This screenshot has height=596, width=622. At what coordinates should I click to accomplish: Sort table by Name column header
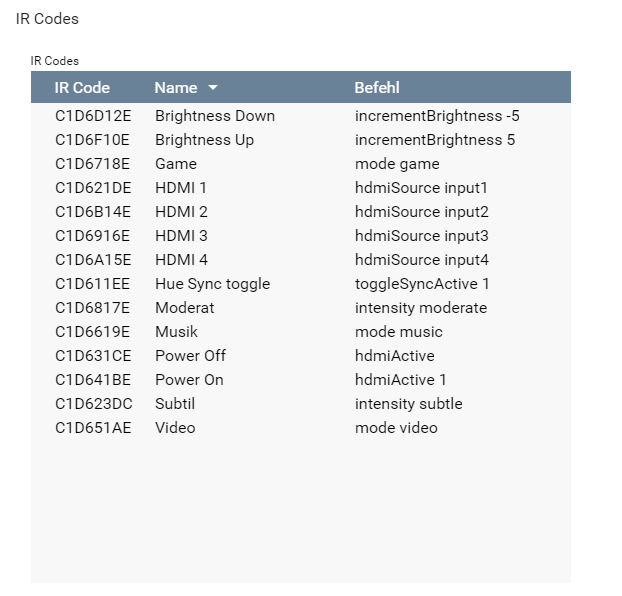point(176,88)
